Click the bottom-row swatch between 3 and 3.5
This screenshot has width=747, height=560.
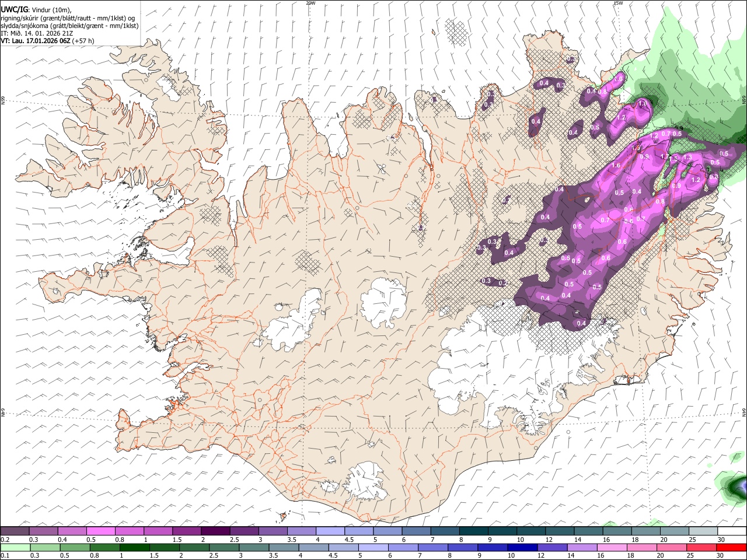[254, 547]
